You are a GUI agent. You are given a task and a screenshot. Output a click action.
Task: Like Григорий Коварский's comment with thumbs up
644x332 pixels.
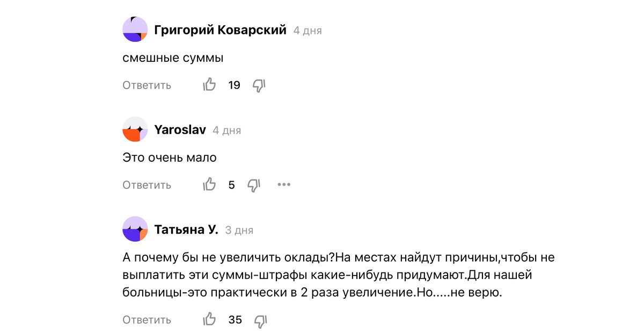click(x=210, y=84)
